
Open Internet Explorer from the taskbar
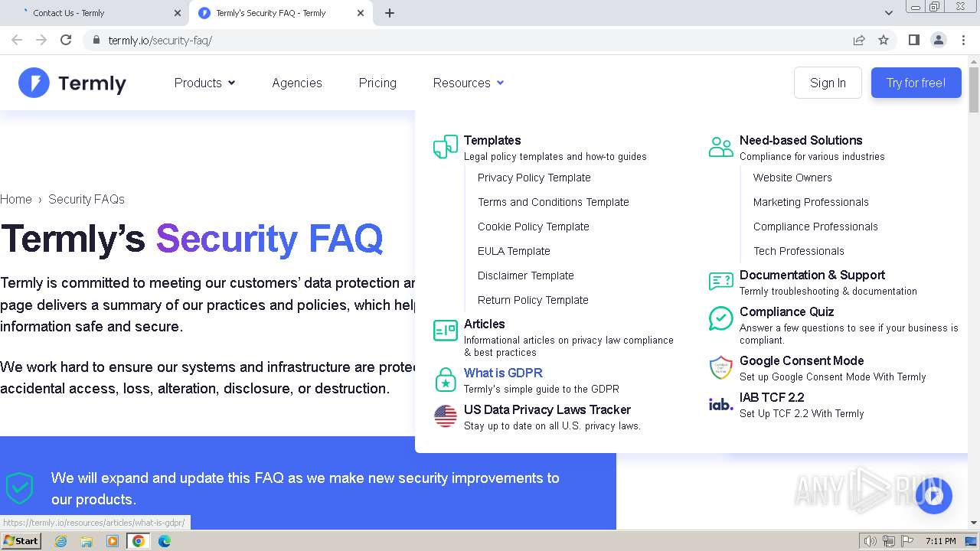tap(60, 541)
